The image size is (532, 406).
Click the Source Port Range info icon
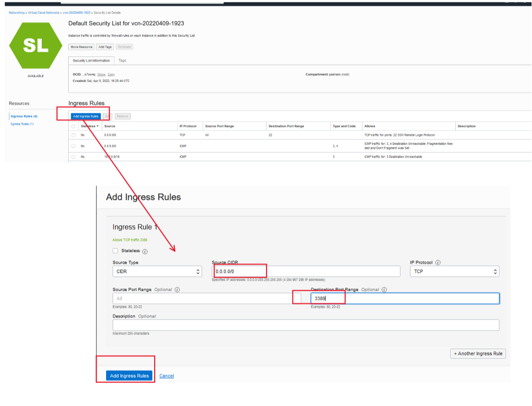click(177, 290)
